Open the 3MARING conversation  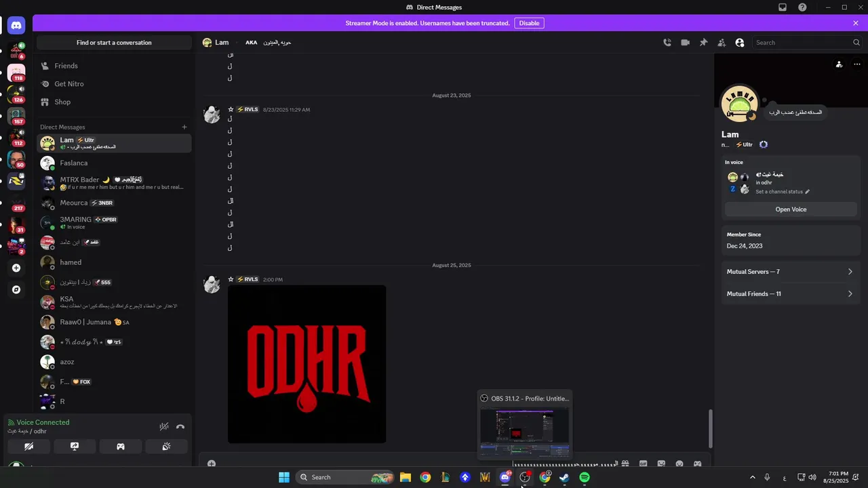(114, 222)
